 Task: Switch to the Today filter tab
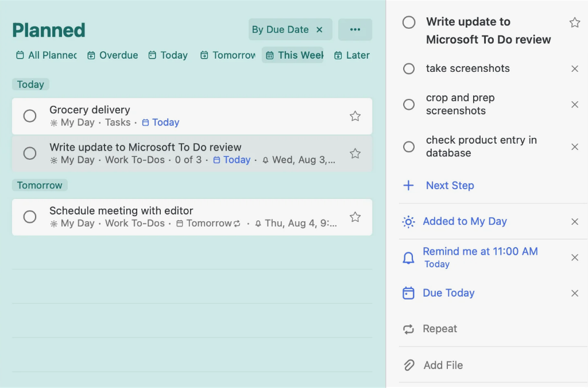[x=168, y=55]
